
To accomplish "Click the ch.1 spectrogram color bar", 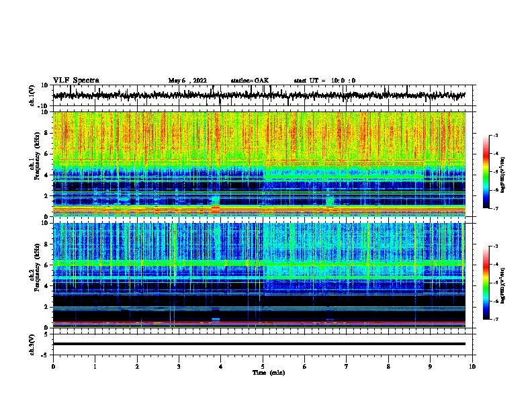I will coord(486,172).
